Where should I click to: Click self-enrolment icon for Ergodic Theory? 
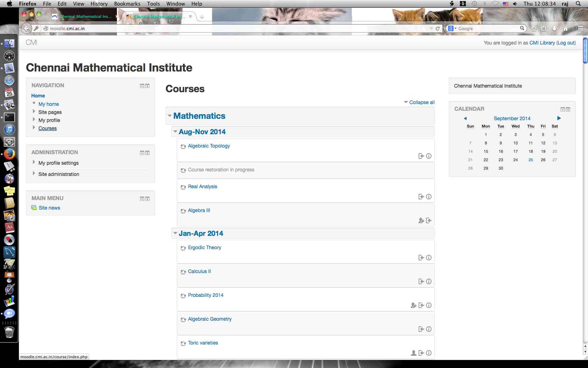[x=421, y=258]
